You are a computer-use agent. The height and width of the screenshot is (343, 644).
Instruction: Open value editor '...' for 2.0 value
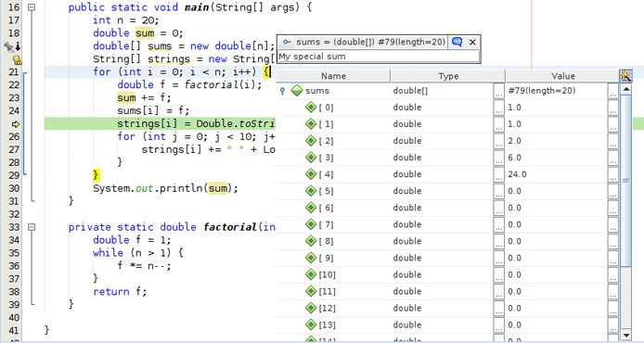tap(612, 141)
